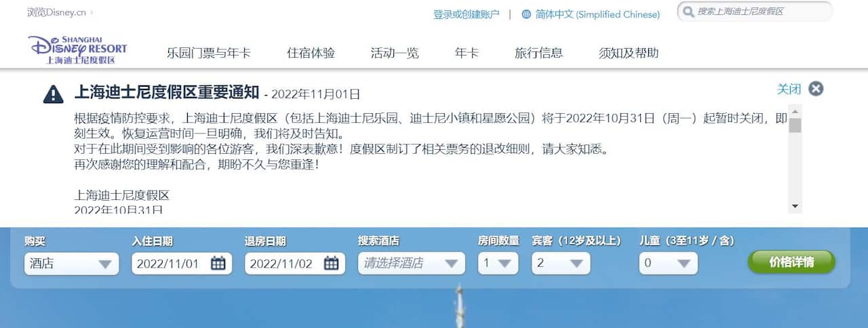The height and width of the screenshot is (328, 868).
Task: Open 简体中文 language selector
Action: [597, 14]
